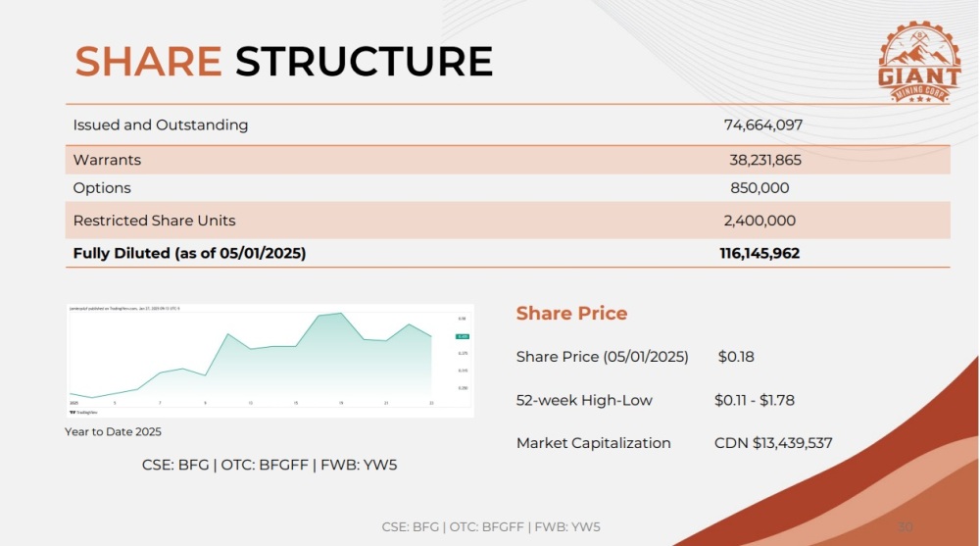Screen dimensions: 980x546
Task: Click the Share Price section heading
Action: coord(571,314)
